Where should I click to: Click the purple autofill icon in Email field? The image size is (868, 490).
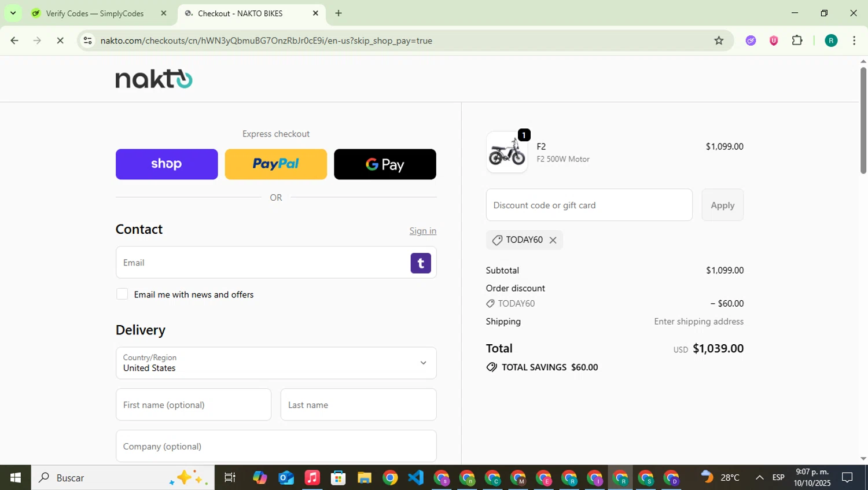pos(421,263)
